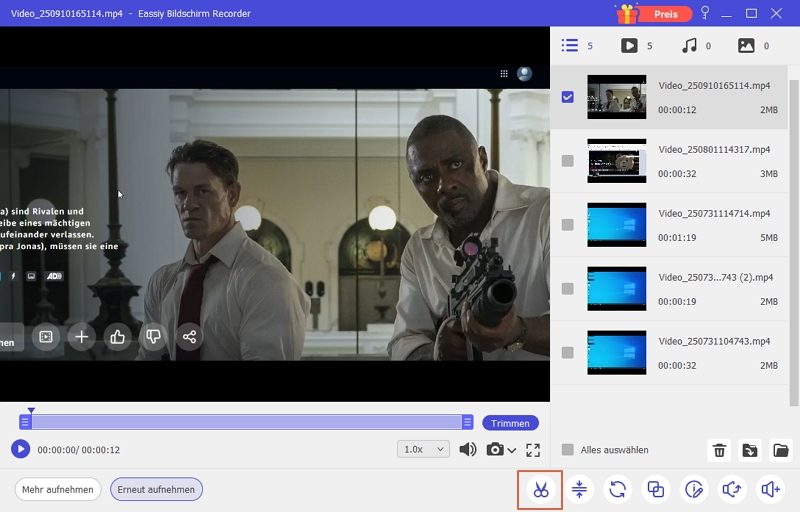The width and height of the screenshot is (800, 512).
Task: Open the scissors cut tool
Action: tap(541, 490)
